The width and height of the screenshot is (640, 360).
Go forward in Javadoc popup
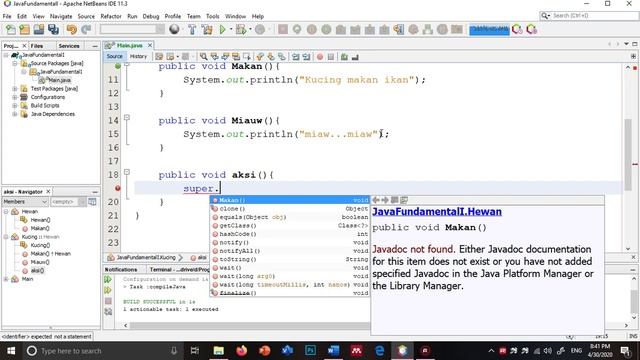click(384, 200)
